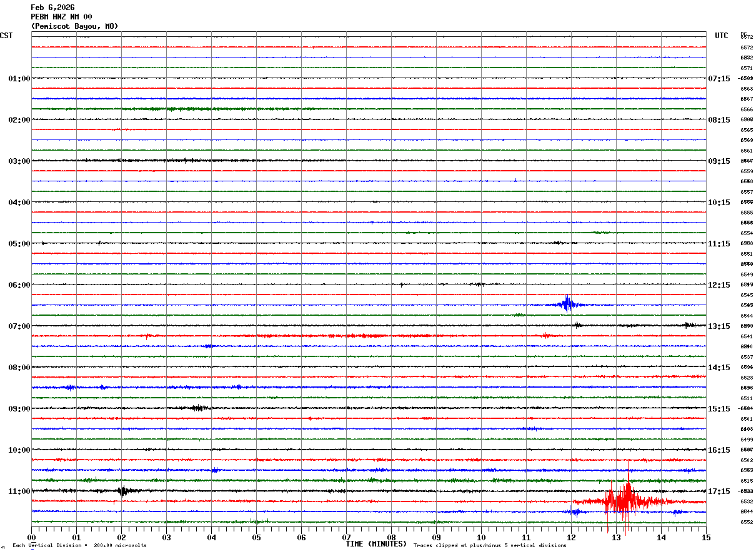
Task: Click the DC value 6515
Action: (x=746, y=481)
